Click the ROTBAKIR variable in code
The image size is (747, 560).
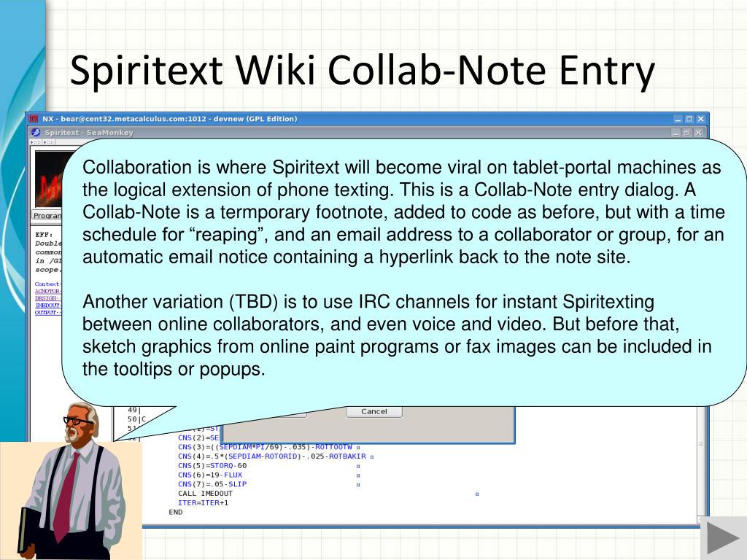[x=347, y=456]
